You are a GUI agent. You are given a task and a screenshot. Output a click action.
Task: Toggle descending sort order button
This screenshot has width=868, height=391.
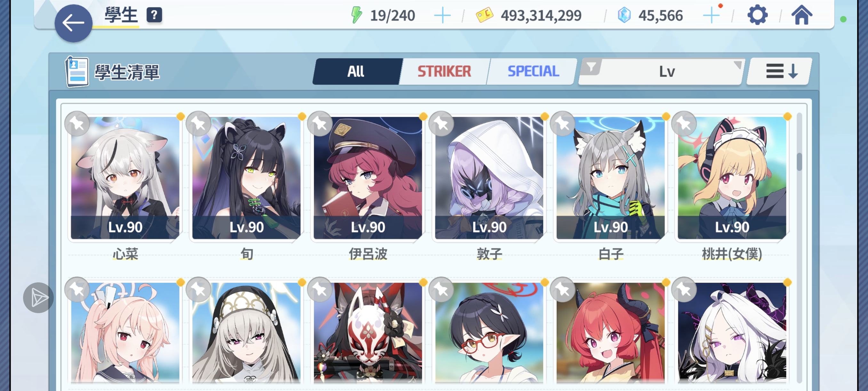tap(779, 71)
